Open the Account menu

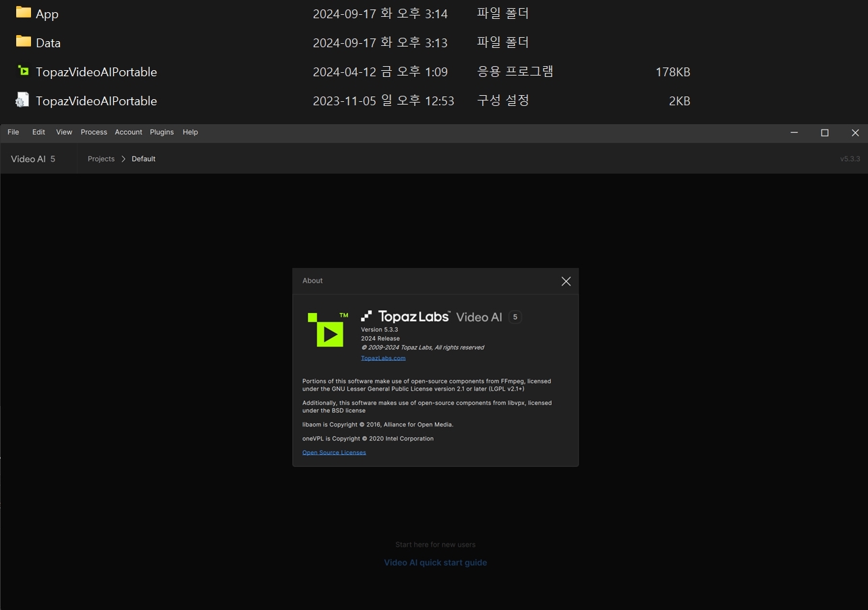(128, 132)
